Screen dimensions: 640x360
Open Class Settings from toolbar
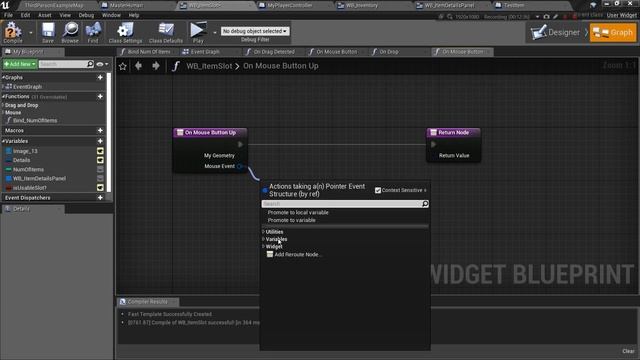[125, 32]
